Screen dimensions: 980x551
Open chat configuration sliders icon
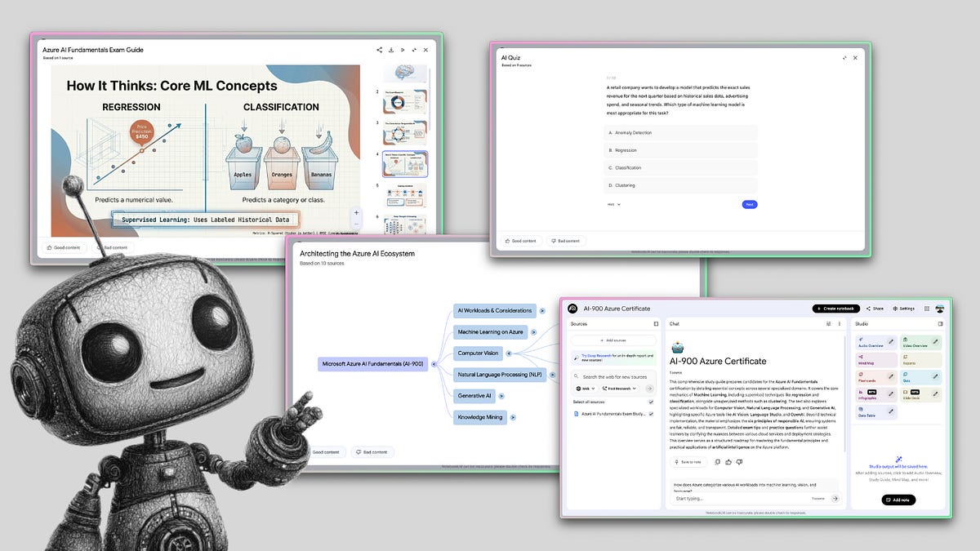click(828, 324)
